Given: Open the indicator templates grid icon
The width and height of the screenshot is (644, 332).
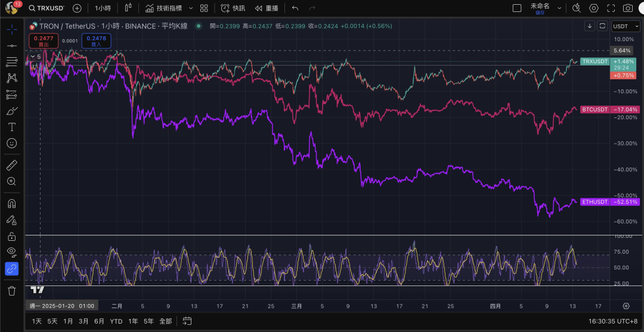Looking at the screenshot, I should pos(204,8).
